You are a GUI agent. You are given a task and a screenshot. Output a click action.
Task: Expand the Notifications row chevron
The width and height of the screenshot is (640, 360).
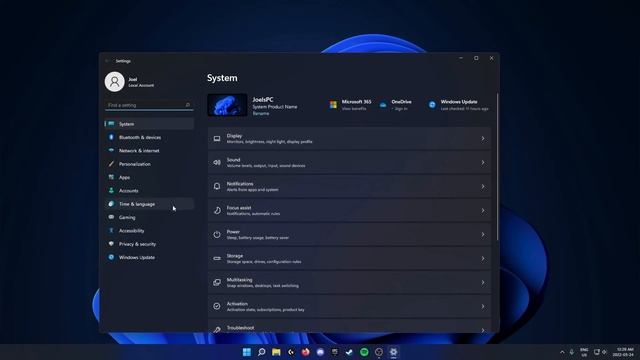point(483,187)
